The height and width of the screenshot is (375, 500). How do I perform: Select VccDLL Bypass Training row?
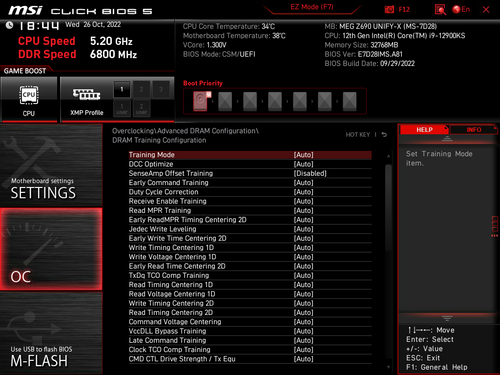coord(250,331)
